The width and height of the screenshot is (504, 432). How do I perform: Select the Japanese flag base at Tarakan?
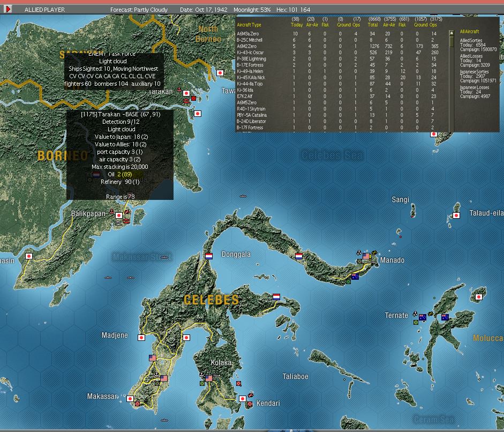(186, 93)
